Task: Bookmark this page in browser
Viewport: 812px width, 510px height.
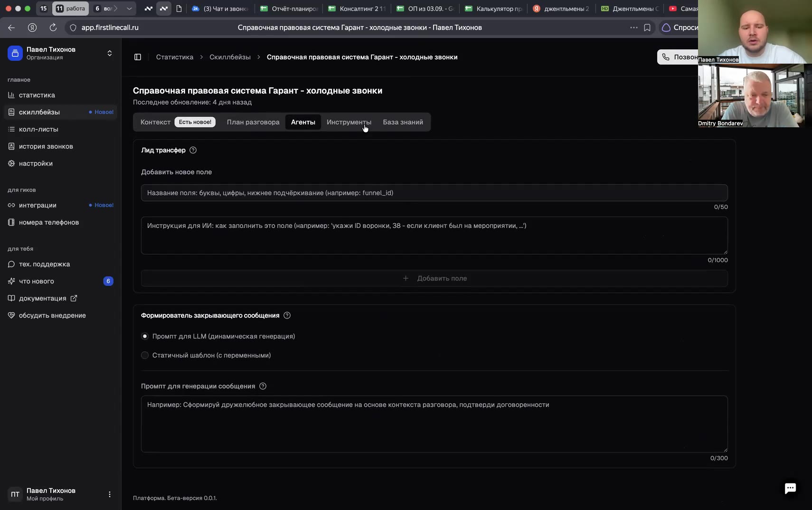Action: (647, 28)
